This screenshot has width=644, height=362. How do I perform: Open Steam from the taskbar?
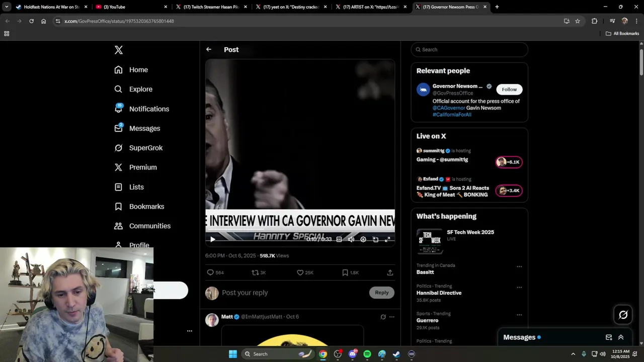pos(396,354)
